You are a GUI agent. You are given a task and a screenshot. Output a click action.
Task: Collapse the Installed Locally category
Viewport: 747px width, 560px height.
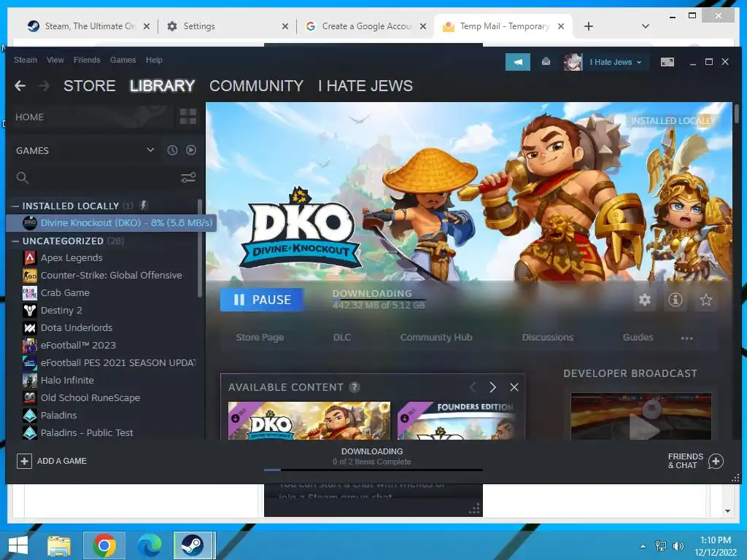coord(15,206)
